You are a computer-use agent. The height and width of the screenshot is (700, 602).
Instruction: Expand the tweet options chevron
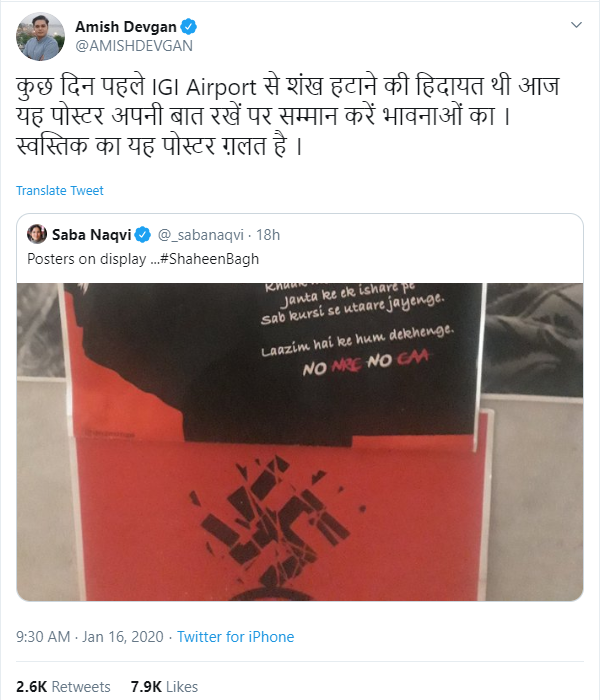click(577, 25)
